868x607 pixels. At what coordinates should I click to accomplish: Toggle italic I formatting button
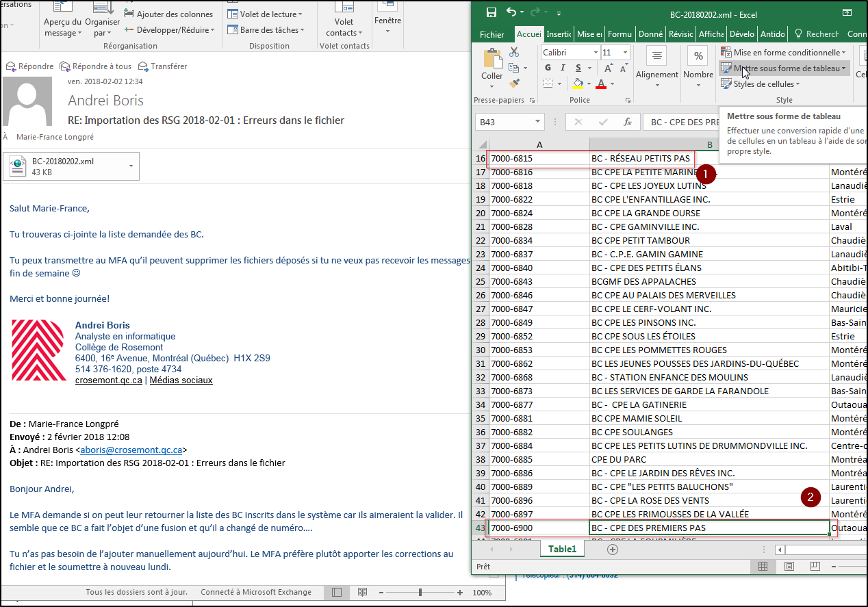(563, 68)
